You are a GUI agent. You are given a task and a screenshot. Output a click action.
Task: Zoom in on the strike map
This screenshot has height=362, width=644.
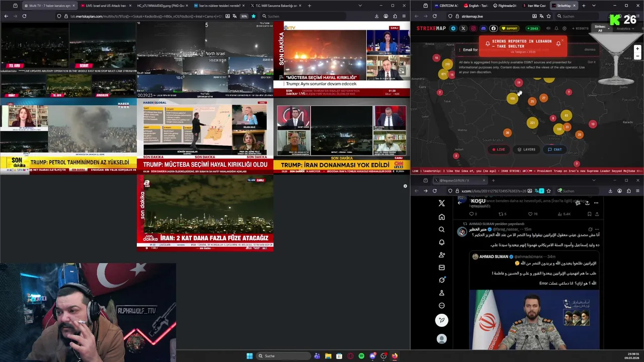pos(637,49)
